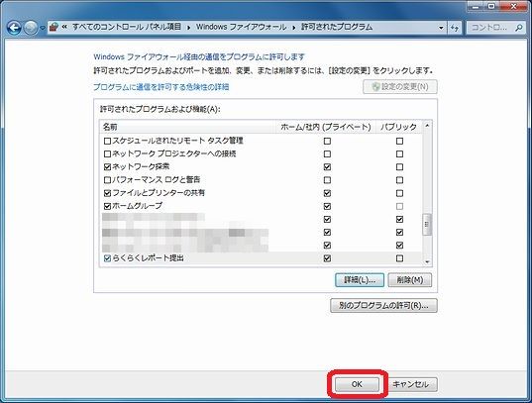Click the double chevron in address bar
The image size is (532, 403).
64,27
